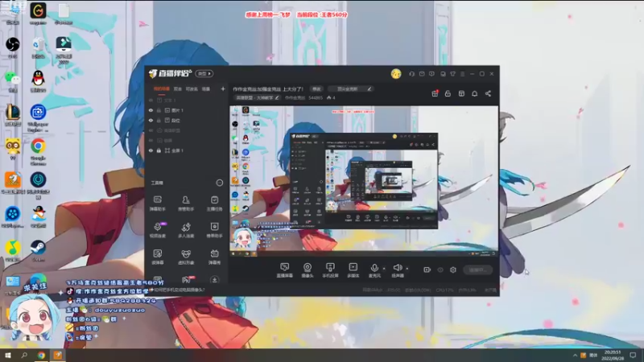Open the hamburger menu in title bar
This screenshot has width=644, height=362.
tap(462, 74)
